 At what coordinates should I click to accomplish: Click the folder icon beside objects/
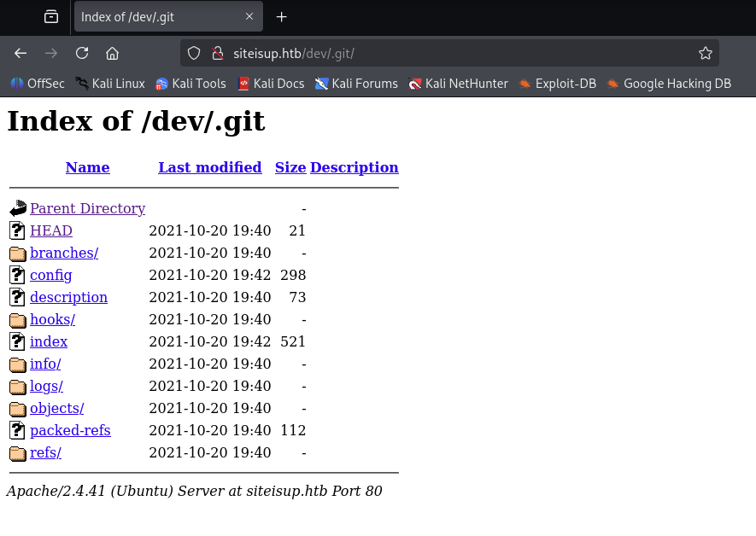click(x=18, y=409)
